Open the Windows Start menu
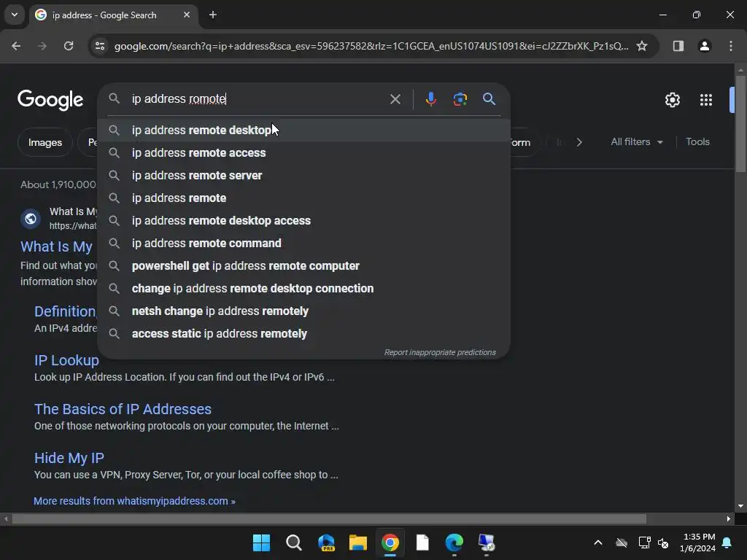Image resolution: width=747 pixels, height=560 pixels. coord(261,542)
